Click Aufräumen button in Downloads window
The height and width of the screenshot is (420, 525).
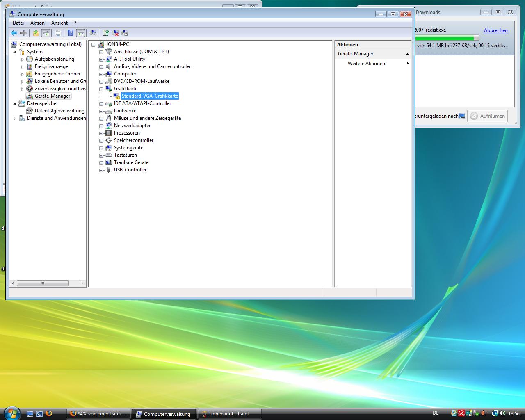pyautogui.click(x=488, y=116)
